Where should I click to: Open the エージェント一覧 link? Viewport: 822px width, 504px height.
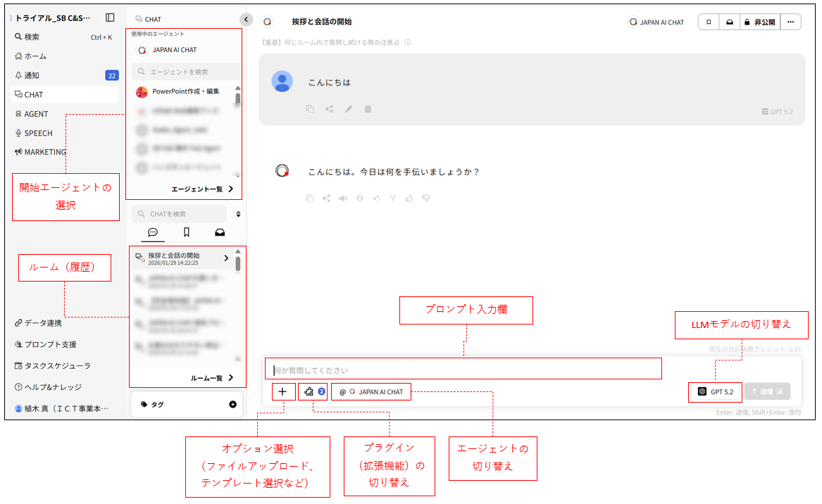[201, 189]
